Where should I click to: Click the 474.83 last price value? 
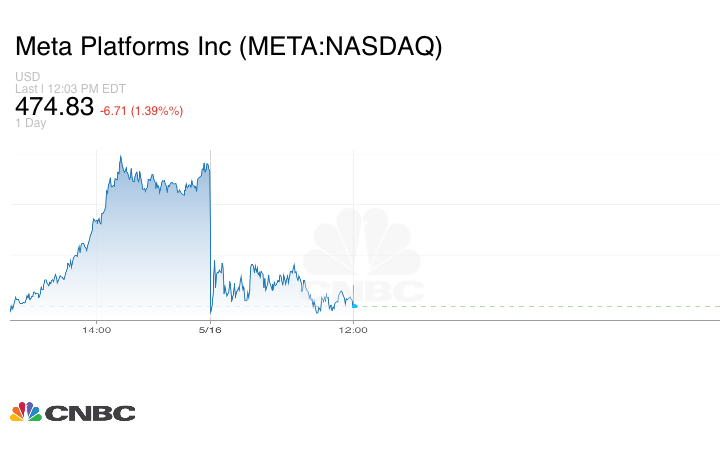[x=54, y=107]
